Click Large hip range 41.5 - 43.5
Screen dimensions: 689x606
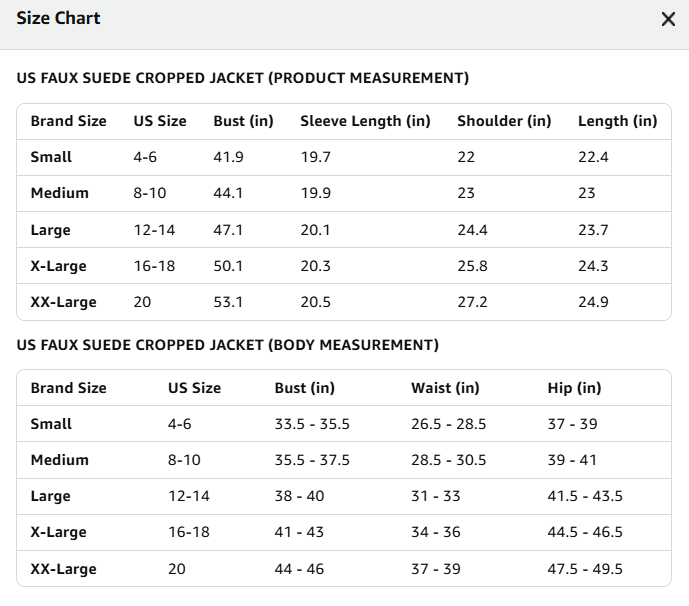585,496
